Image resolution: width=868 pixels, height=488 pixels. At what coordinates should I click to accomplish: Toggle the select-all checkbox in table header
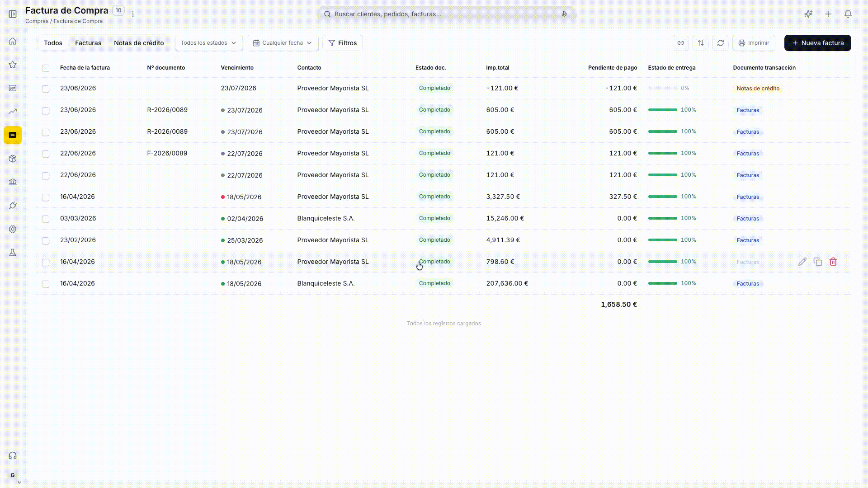(x=46, y=68)
